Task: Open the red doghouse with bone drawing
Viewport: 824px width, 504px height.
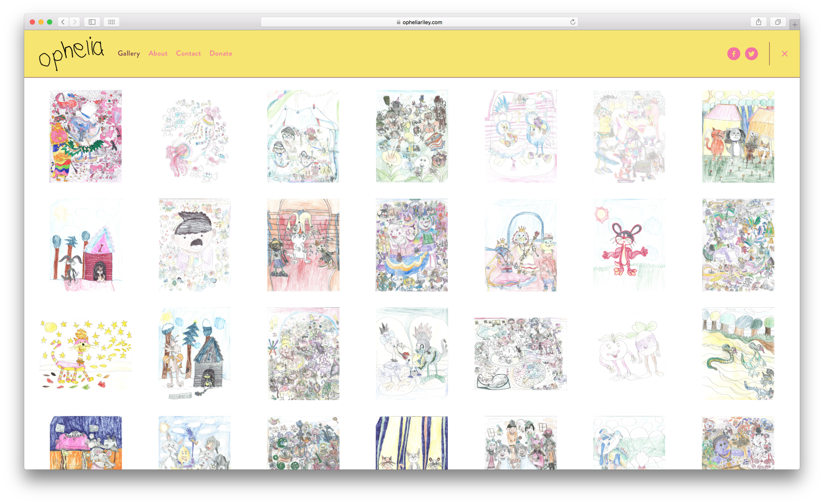Action: coord(86,245)
